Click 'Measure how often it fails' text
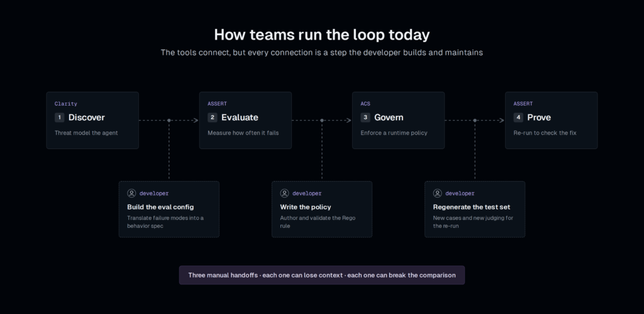The width and height of the screenshot is (644, 314). [x=243, y=133]
